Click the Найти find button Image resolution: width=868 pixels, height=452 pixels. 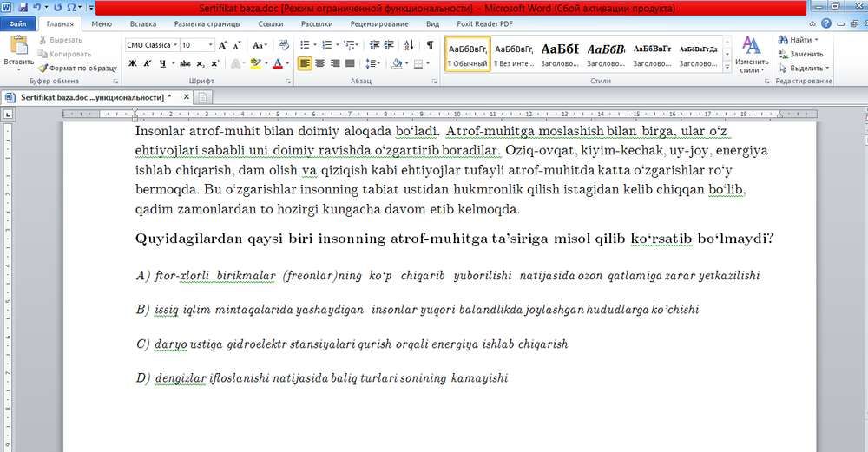[x=799, y=40]
